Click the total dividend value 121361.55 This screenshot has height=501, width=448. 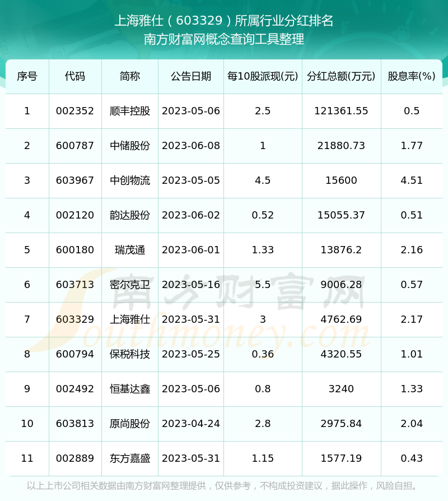[342, 111]
